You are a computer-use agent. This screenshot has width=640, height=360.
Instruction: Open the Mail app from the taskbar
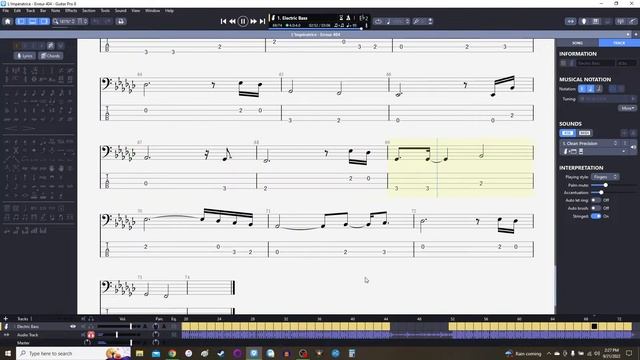pyautogui.click(x=156, y=353)
